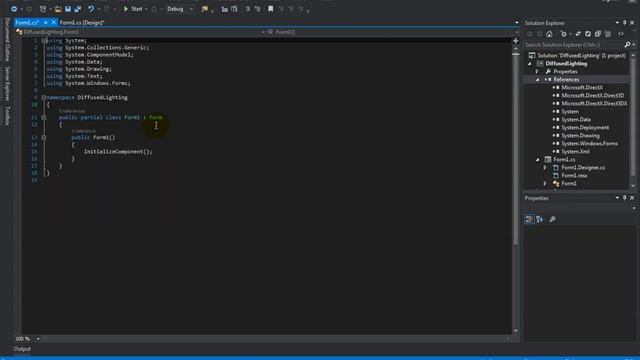Pin the Form1.cs tab
Screen dimensions: 640x360
coord(46,22)
